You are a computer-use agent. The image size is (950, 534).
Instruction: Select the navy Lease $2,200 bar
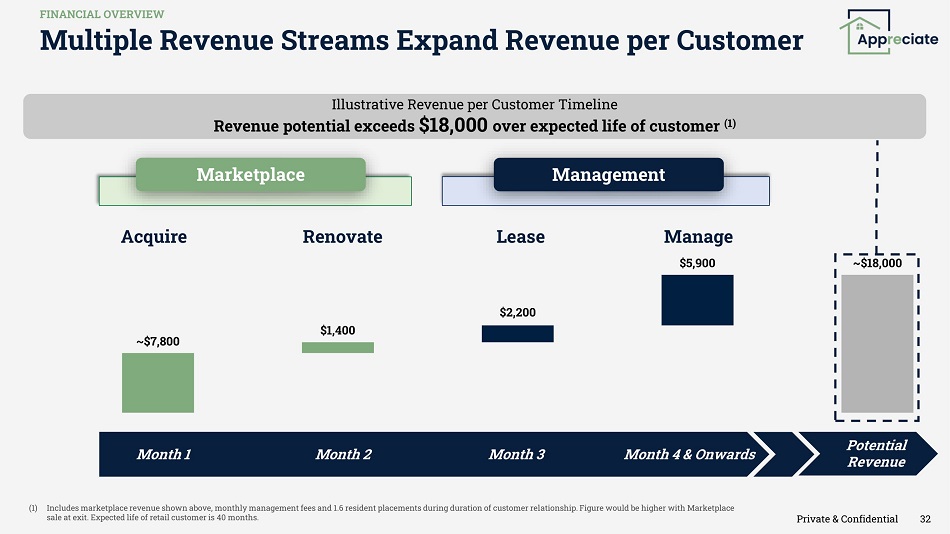coord(517,333)
